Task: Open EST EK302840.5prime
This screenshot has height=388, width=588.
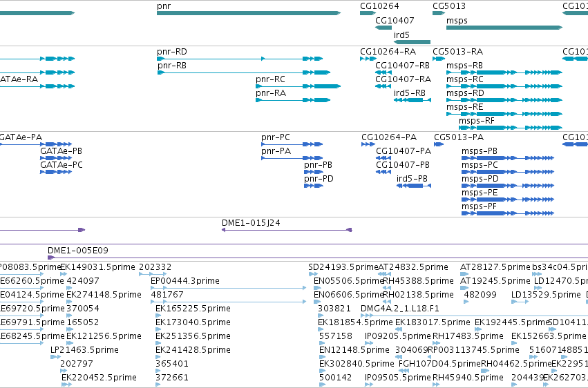Action: click(x=323, y=371)
